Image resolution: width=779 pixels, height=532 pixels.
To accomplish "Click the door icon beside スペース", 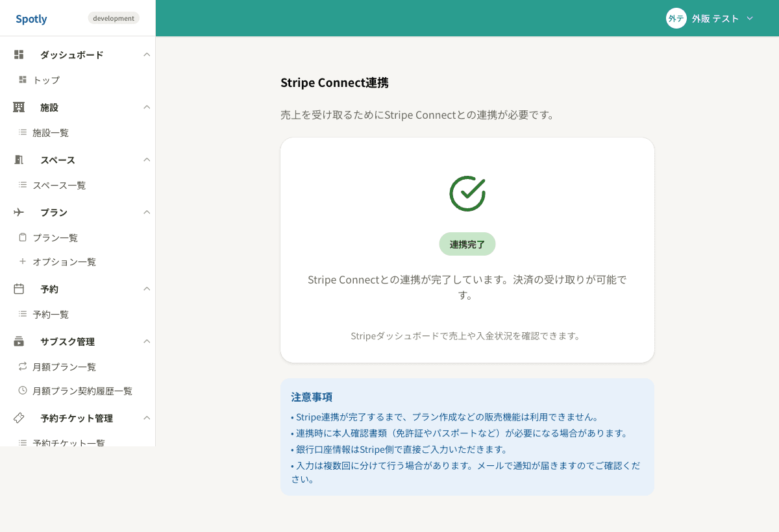I will point(19,160).
